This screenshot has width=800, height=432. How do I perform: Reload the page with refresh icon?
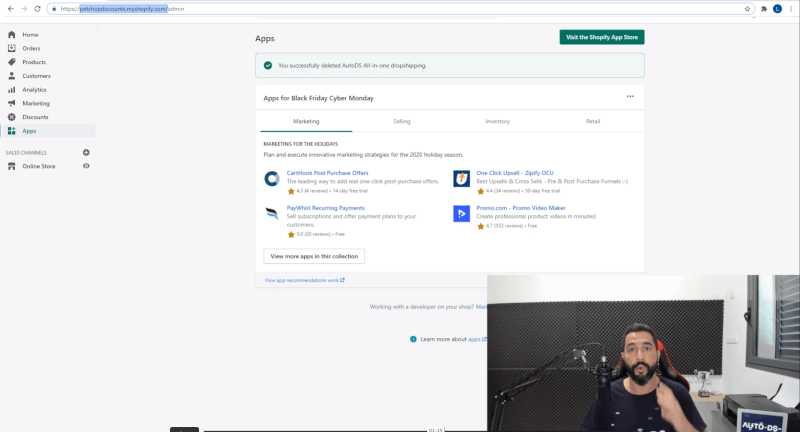pyautogui.click(x=37, y=9)
